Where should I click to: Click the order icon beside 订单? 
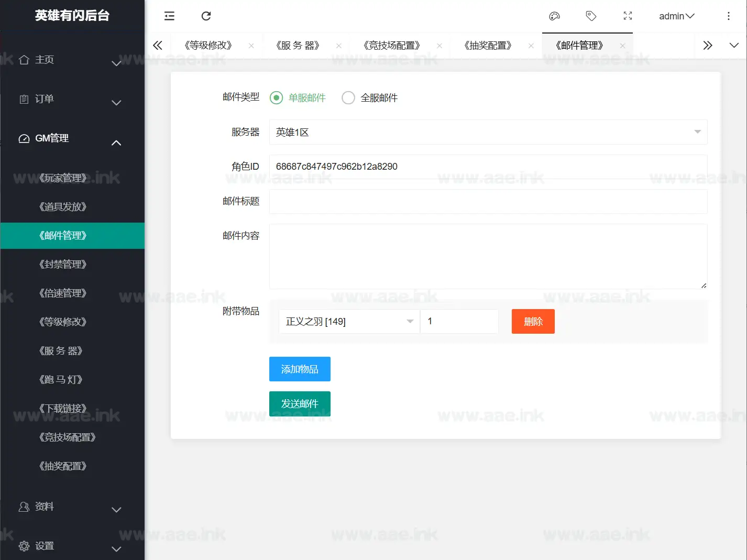(x=24, y=99)
